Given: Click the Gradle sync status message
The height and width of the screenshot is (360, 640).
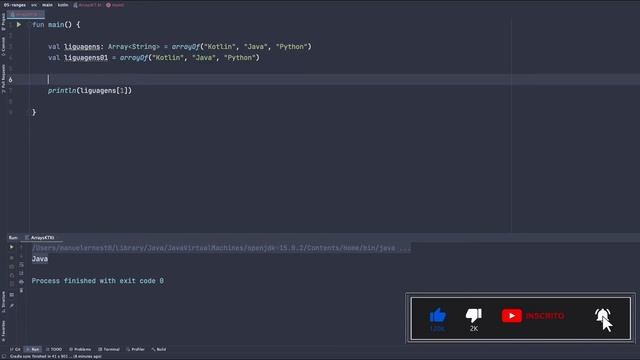Looking at the screenshot, I should point(56,356).
